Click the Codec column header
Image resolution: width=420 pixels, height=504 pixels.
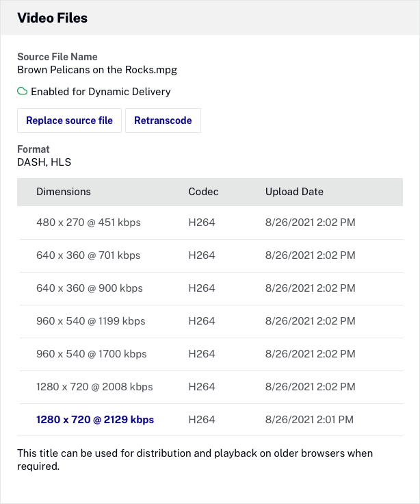[x=203, y=192]
